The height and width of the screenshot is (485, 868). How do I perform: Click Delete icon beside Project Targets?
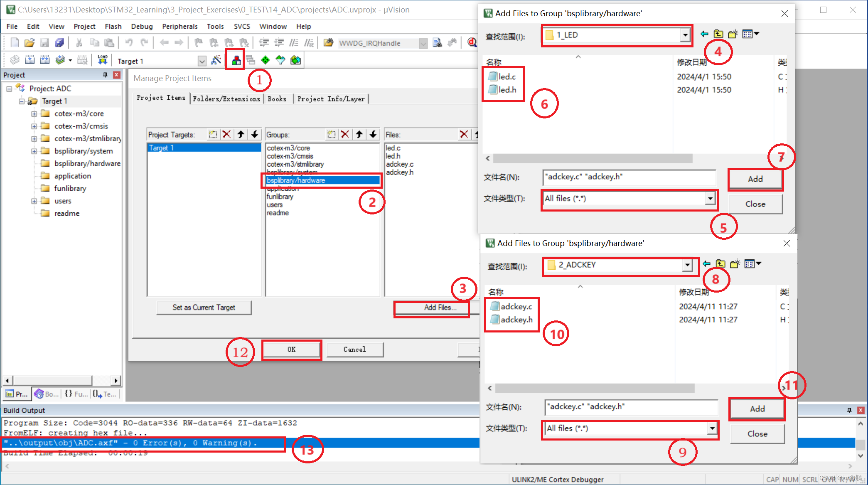point(226,134)
